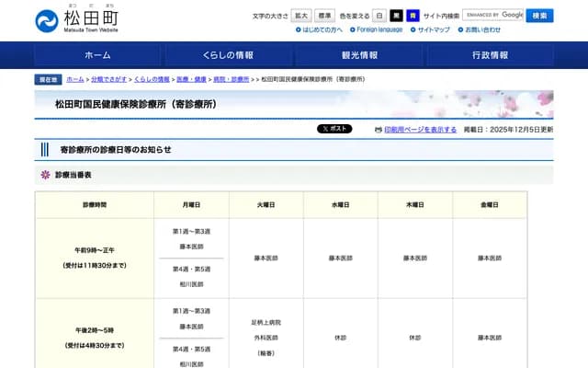This screenshot has width=588, height=368.
Task: Click 医療・健康 in the breadcrumb
Action: pyautogui.click(x=191, y=80)
